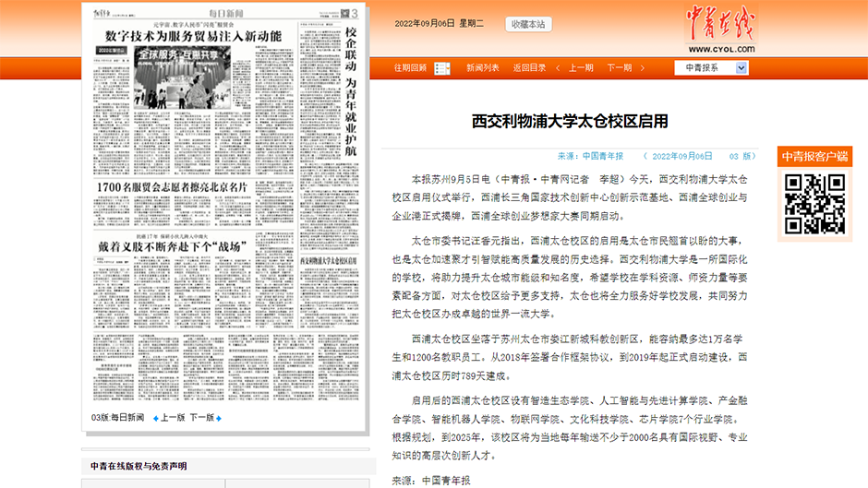This screenshot has height=488, width=868.
Task: Open the 往期回顾 link
Action: (410, 68)
